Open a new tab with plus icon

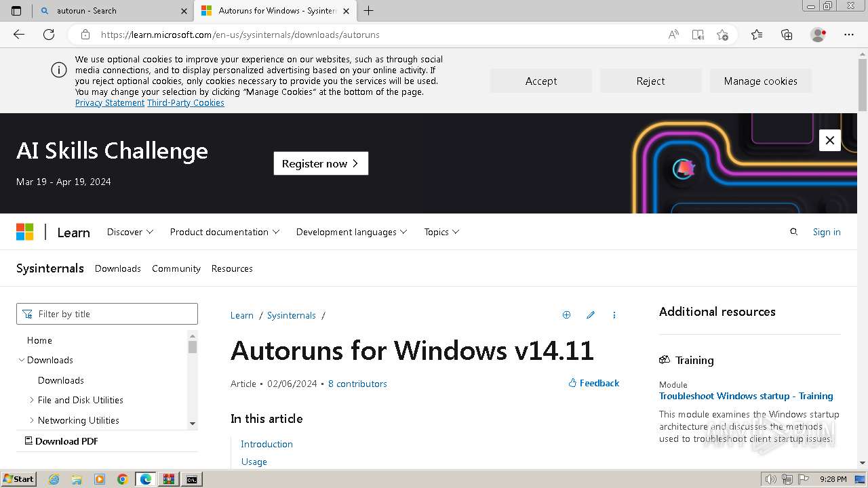[x=369, y=11]
